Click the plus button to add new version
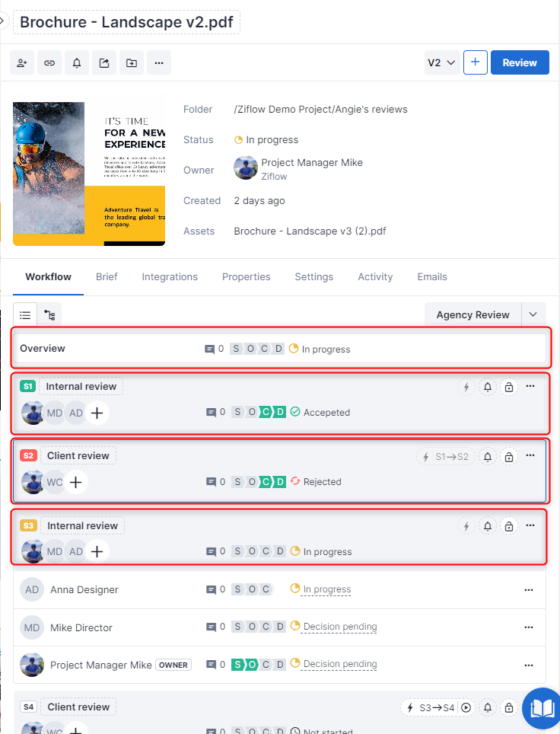Viewport: 560px width, 734px height. 475,62
